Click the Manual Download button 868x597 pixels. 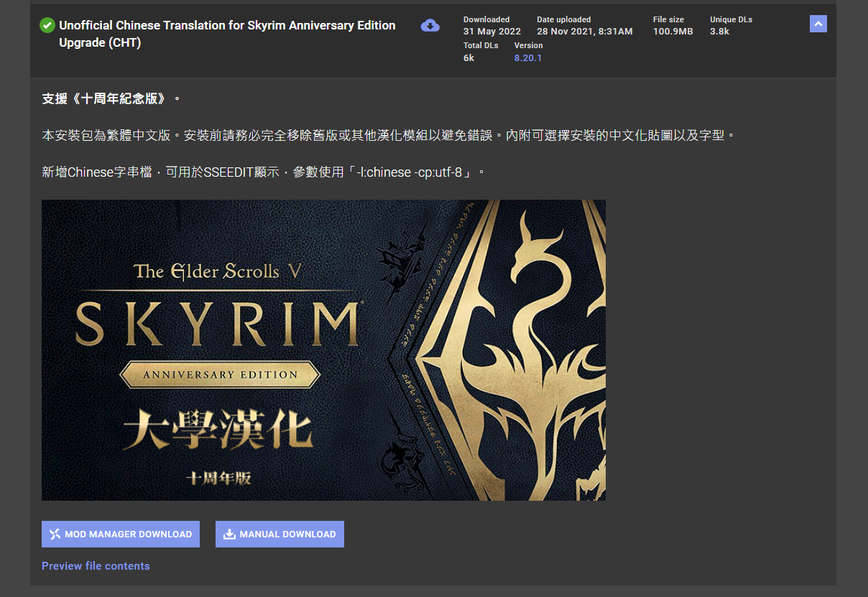(x=280, y=534)
